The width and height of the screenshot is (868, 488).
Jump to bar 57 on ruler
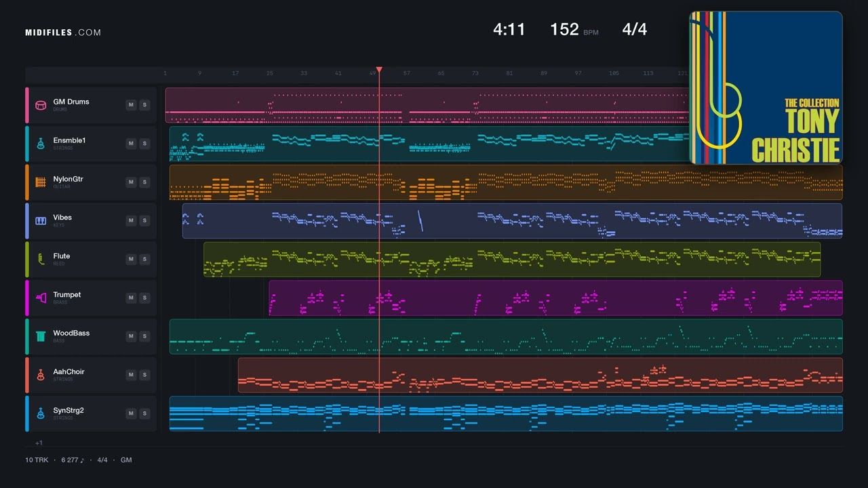coord(407,73)
